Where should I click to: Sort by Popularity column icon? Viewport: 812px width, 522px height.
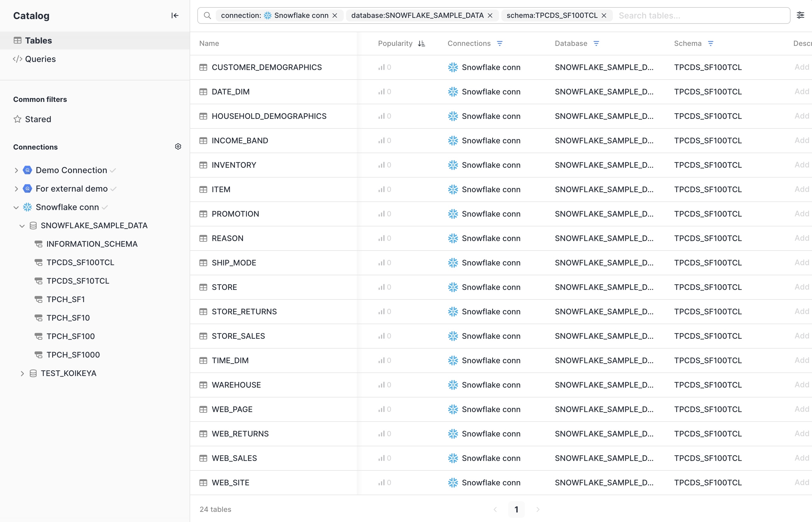422,44
